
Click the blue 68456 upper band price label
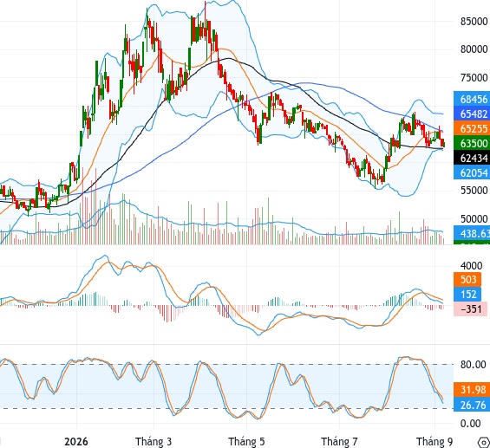point(472,99)
